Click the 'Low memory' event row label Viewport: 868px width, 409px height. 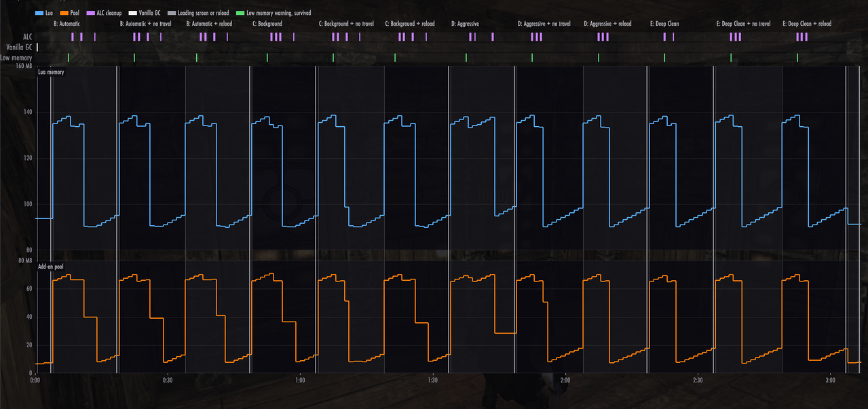16,58
